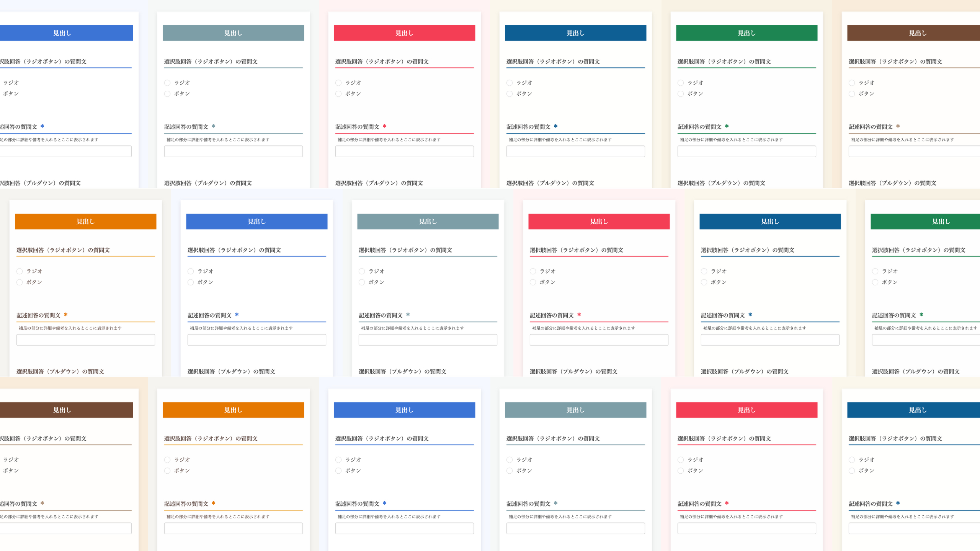Click 'プルダウン' question label in middle-row dark blue form

[744, 372]
